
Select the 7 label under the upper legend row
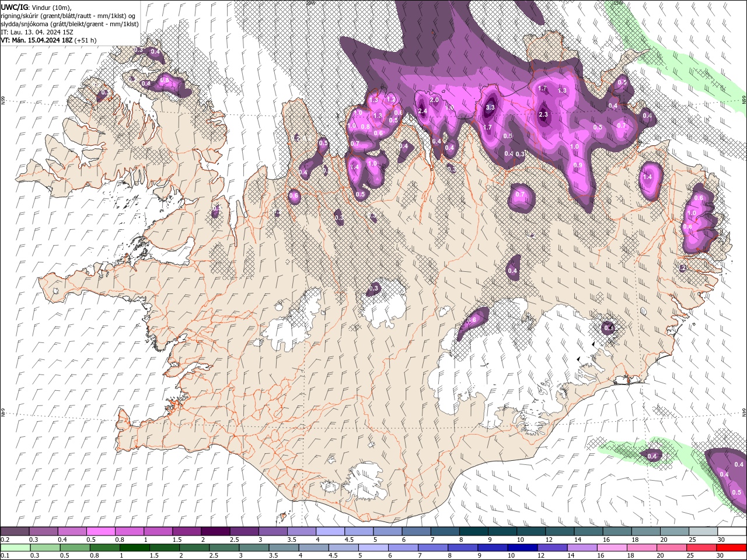tap(431, 540)
